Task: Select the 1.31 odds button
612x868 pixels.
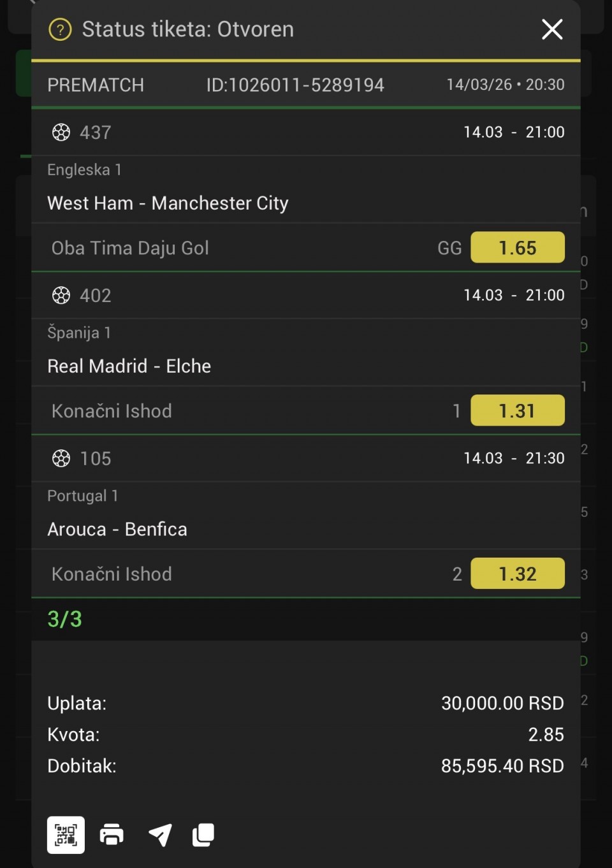Action: tap(517, 411)
